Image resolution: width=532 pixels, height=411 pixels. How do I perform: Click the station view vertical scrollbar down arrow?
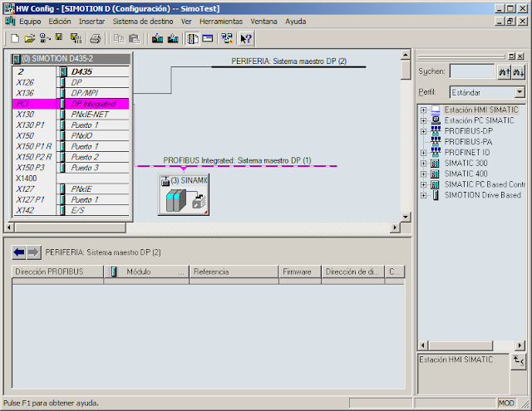[x=406, y=217]
